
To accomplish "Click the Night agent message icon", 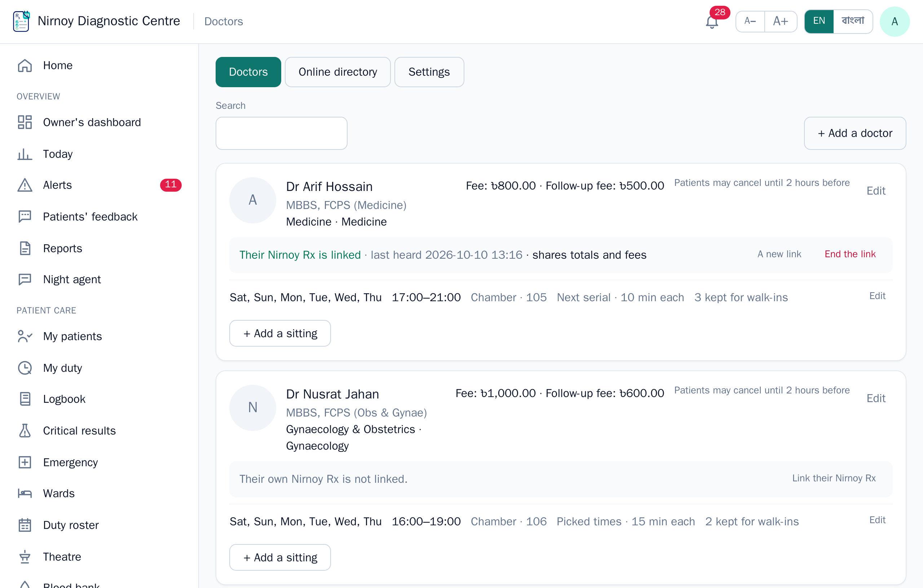I will (25, 279).
